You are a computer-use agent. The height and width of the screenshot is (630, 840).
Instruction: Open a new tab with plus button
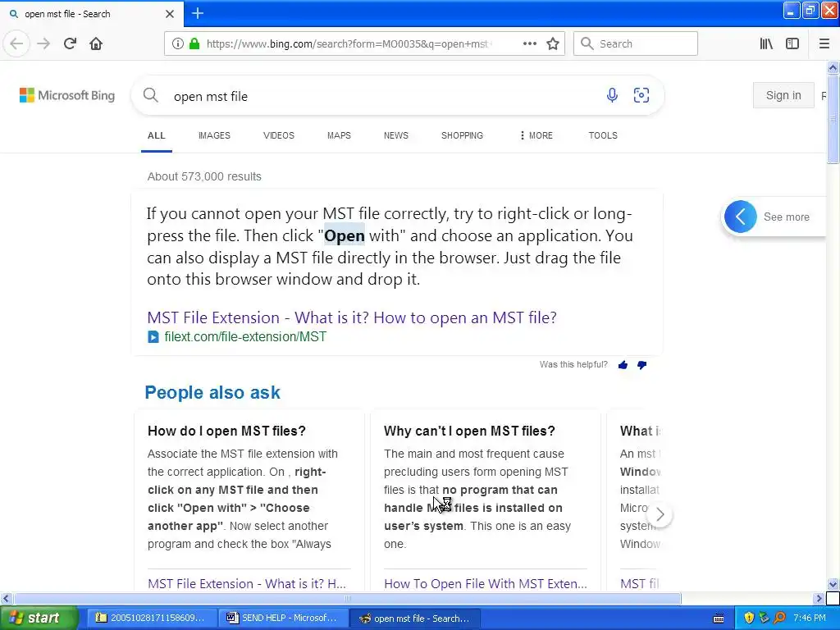pos(198,13)
